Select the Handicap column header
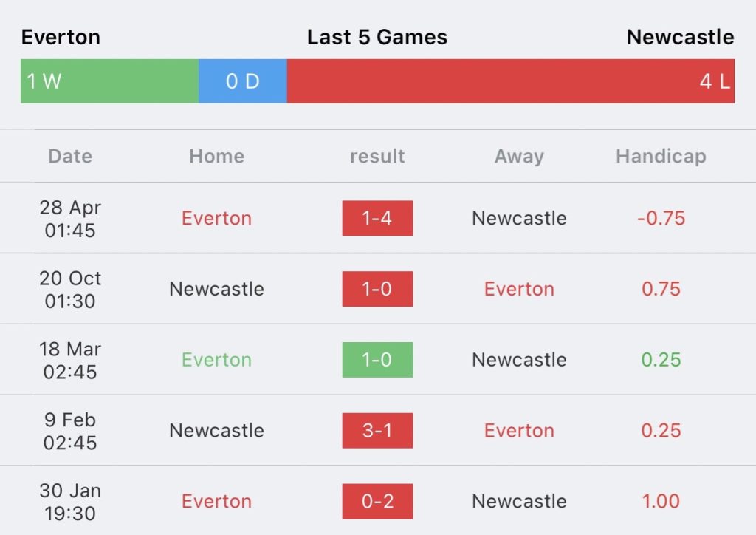This screenshot has width=756, height=535. pos(661,157)
